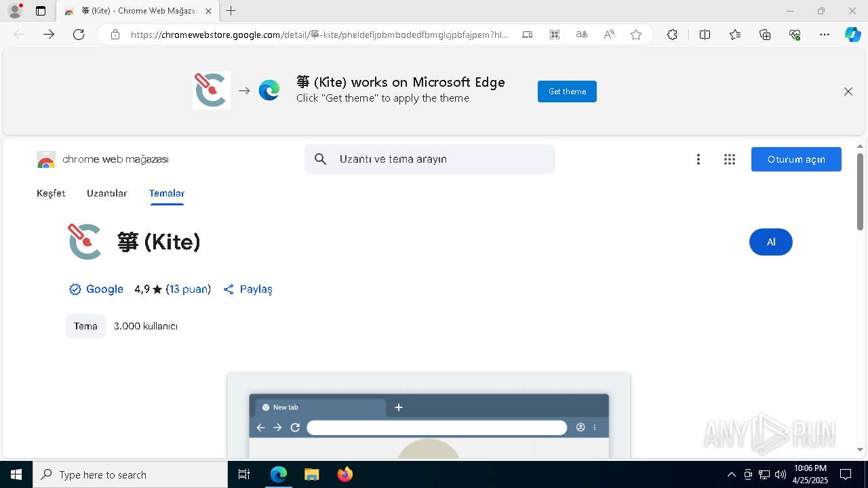Open Microsoft Edge from the taskbar
This screenshot has height=488, width=868.
tap(279, 474)
